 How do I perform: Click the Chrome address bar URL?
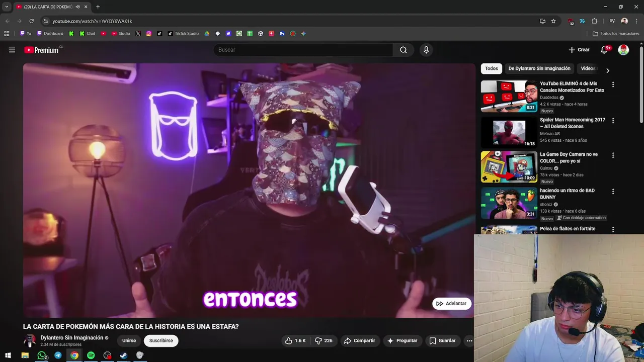[92, 21]
